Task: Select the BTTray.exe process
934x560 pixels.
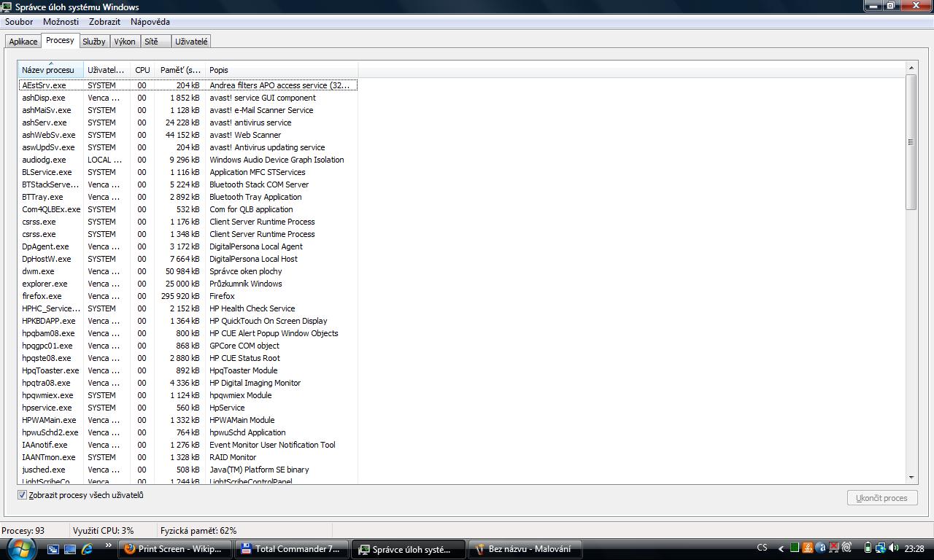Action: click(188, 197)
